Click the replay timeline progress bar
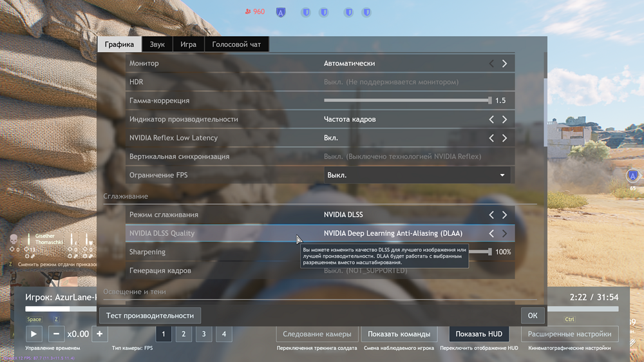Screen dimensions: 644x362 321,309
